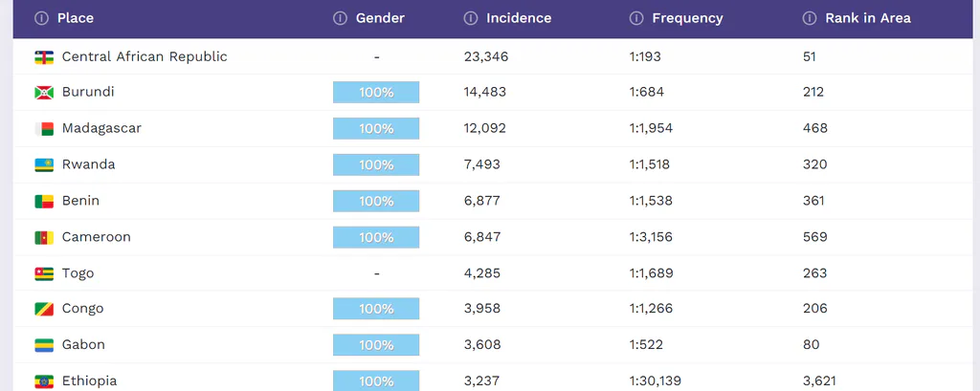
Task: Click the Togo flag icon
Action: tap(44, 274)
